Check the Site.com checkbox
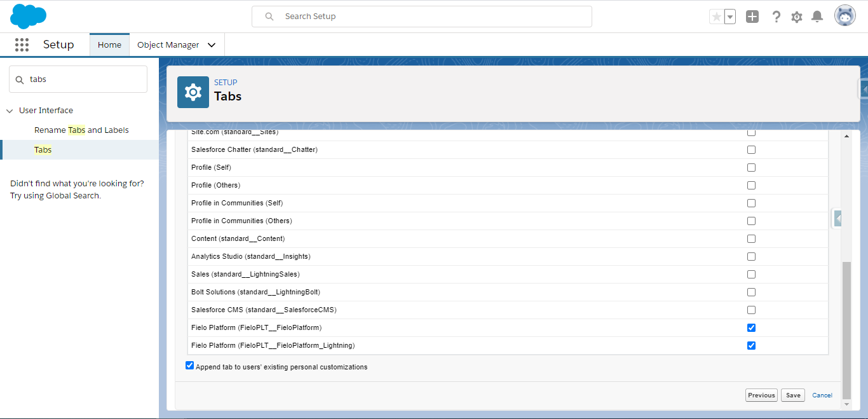The height and width of the screenshot is (419, 868). tap(751, 133)
